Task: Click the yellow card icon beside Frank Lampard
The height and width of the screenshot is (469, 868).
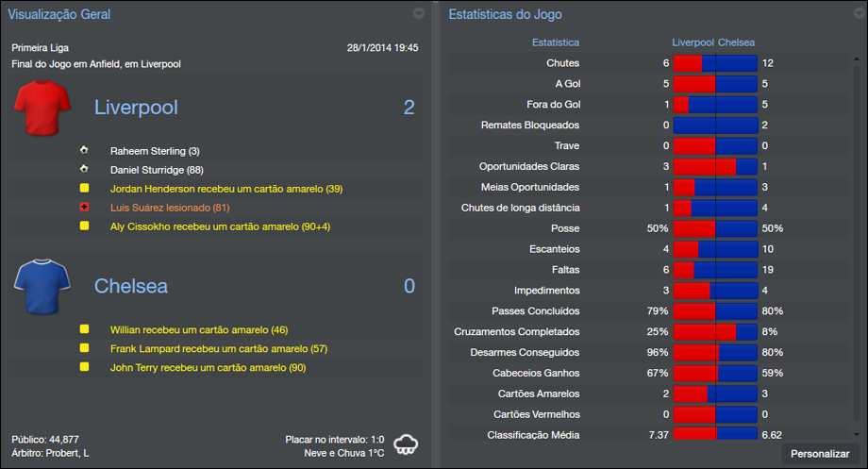Action: 85,348
